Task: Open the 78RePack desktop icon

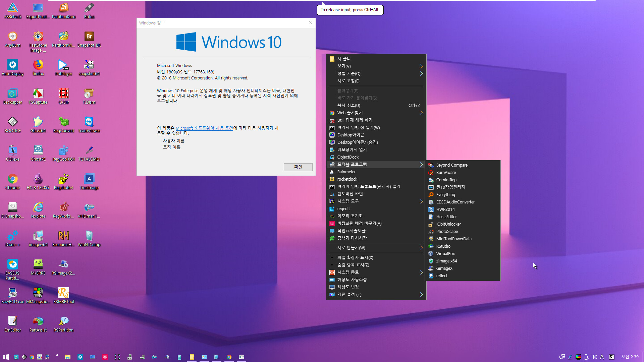Action: click(x=13, y=11)
